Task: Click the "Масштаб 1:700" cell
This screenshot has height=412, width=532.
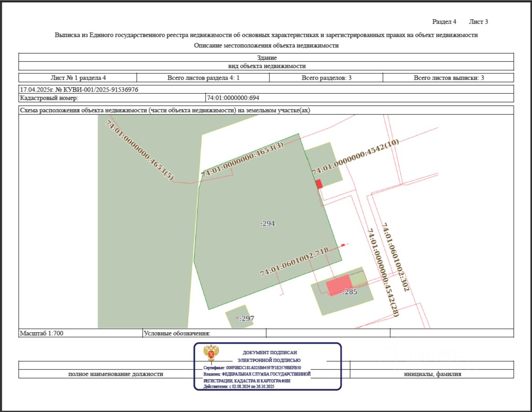Action: click(80, 333)
